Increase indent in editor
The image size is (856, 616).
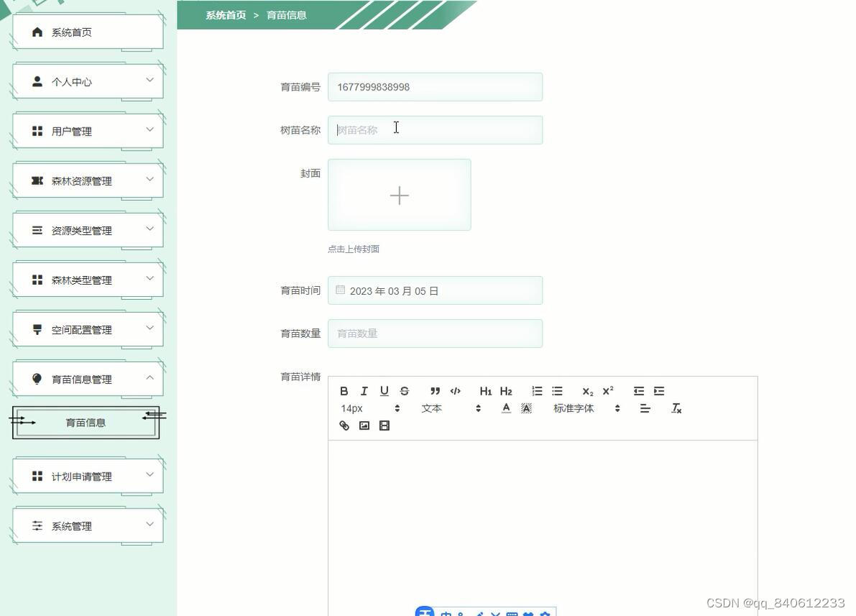coord(659,391)
